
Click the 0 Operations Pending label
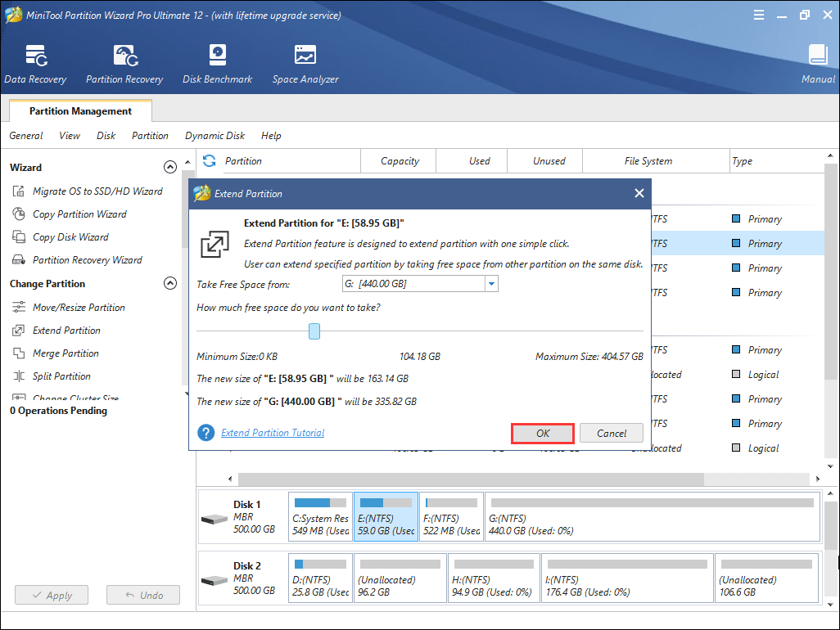(x=58, y=411)
